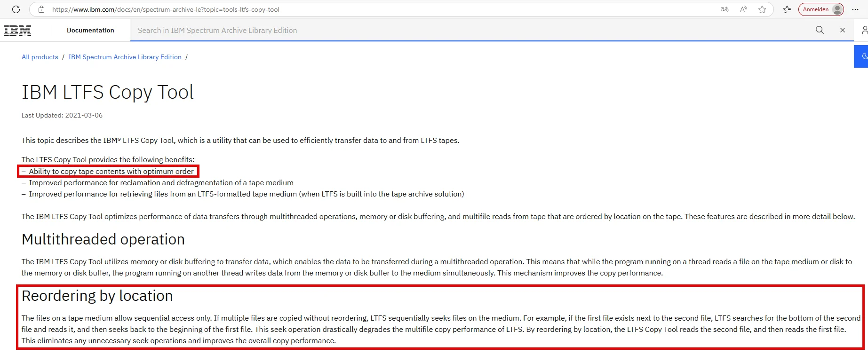
Task: Open the translate page icon in address bar
Action: point(725,9)
